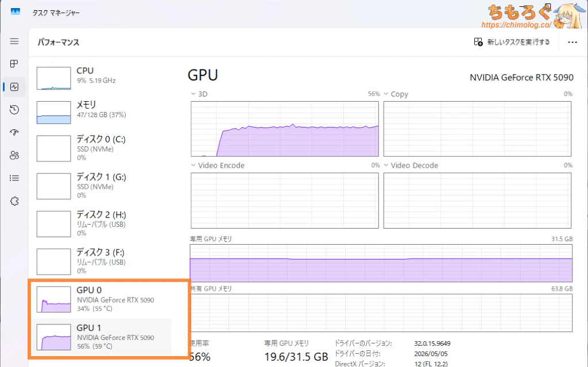This screenshot has width=588, height=367.
Task: Select the GPU 1 entry
Action: click(x=100, y=337)
